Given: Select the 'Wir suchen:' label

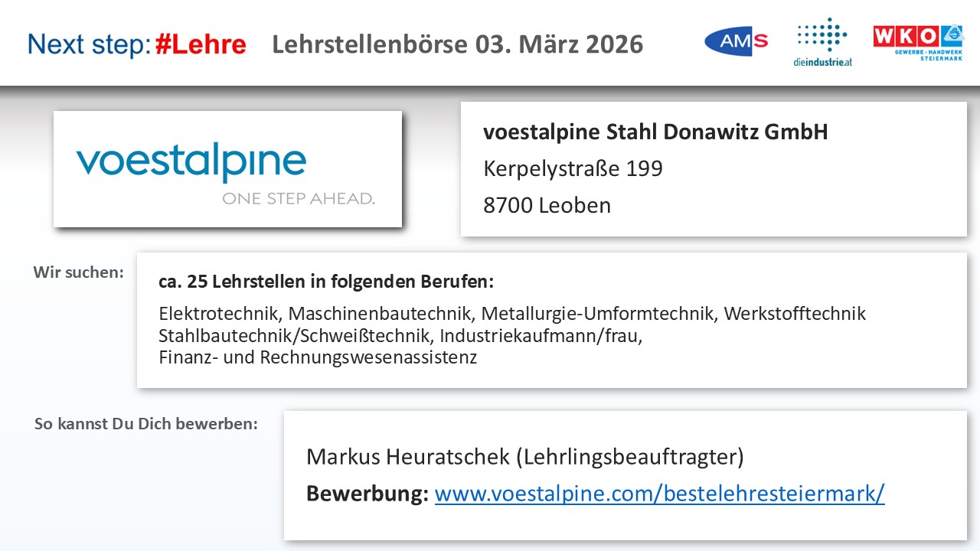Looking at the screenshot, I should pyautogui.click(x=78, y=272).
